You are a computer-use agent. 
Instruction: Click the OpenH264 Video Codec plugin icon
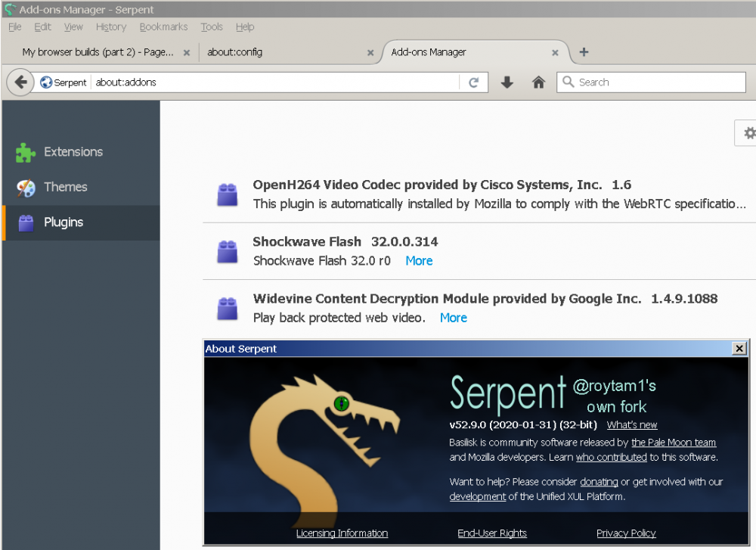pos(228,194)
